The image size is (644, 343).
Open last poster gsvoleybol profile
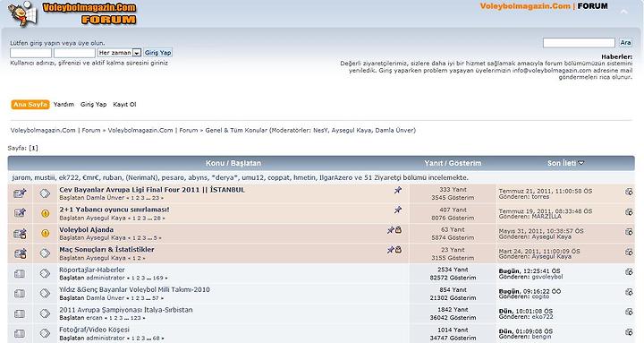tap(547, 278)
